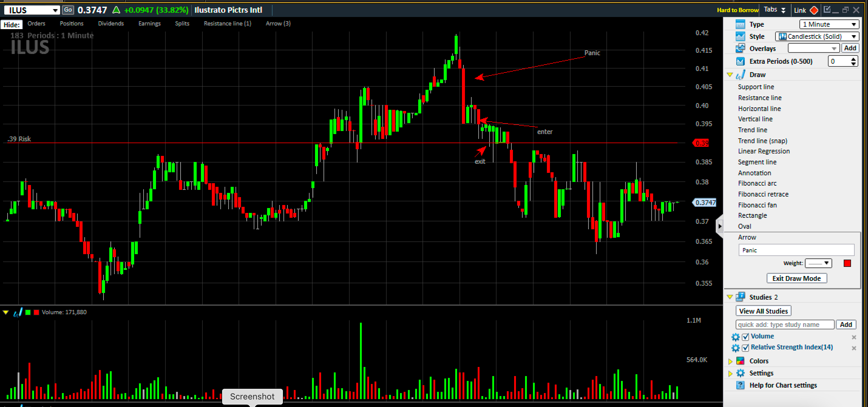Uncheck the Volume study checkbox
868x407 pixels.
745,337
